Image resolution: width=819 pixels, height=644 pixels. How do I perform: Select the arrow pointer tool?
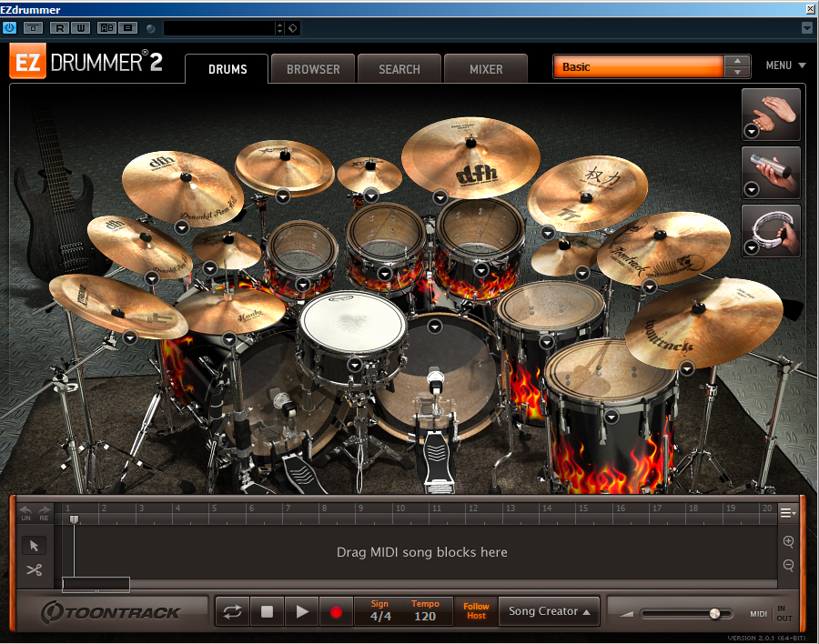coord(34,545)
